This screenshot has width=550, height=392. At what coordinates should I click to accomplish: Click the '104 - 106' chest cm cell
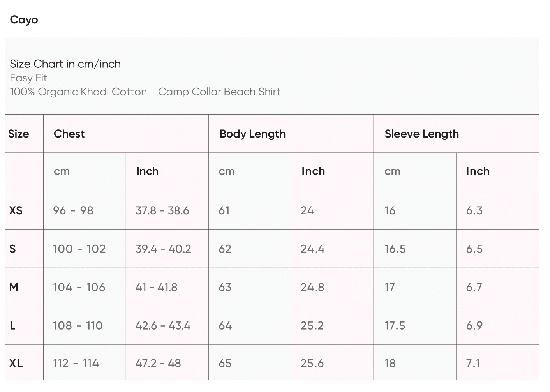point(79,288)
